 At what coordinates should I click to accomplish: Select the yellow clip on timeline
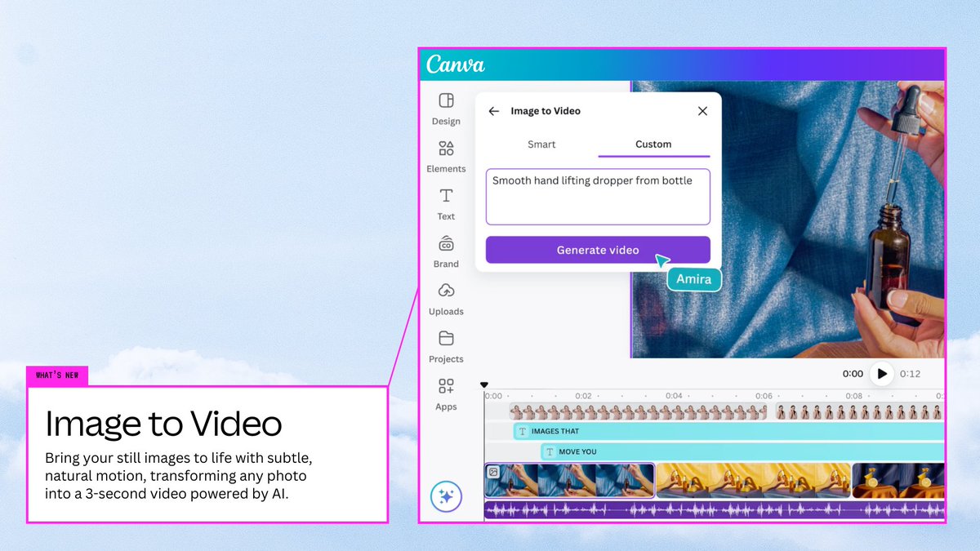coord(753,481)
